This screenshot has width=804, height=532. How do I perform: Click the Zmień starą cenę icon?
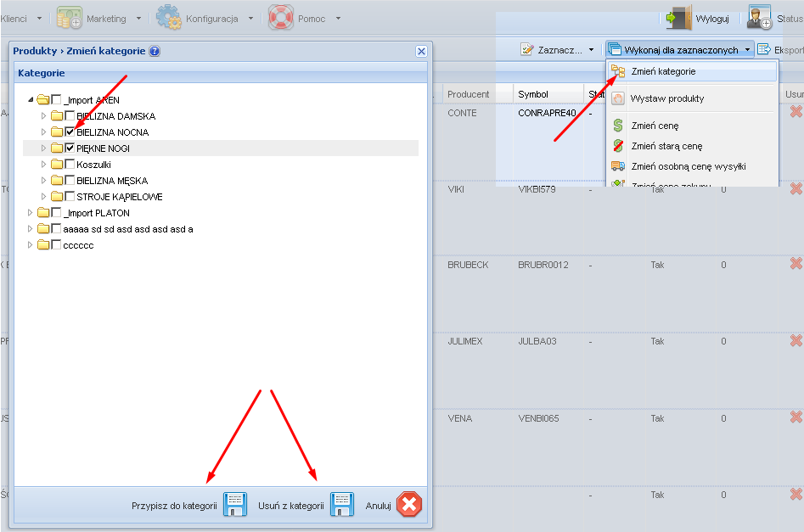(618, 146)
